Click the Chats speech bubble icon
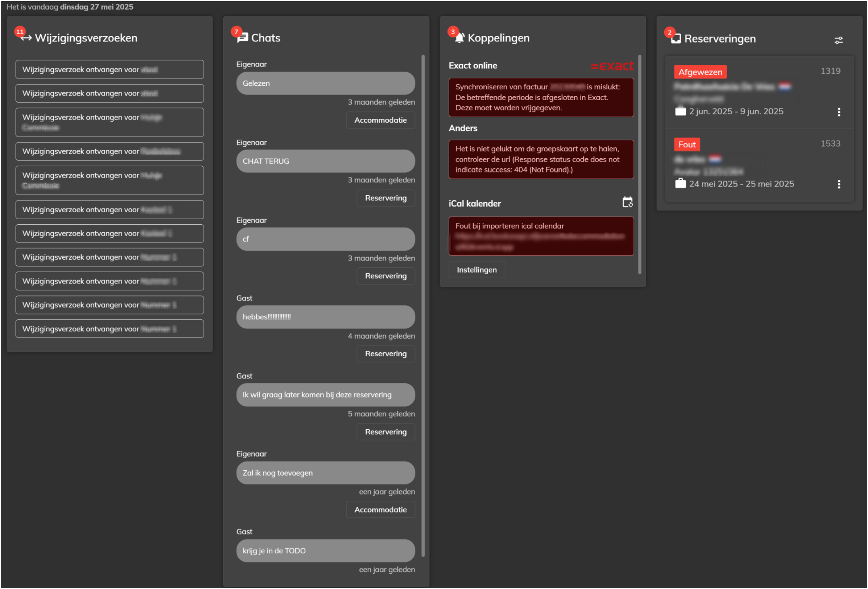The width and height of the screenshot is (868, 589). (x=243, y=38)
